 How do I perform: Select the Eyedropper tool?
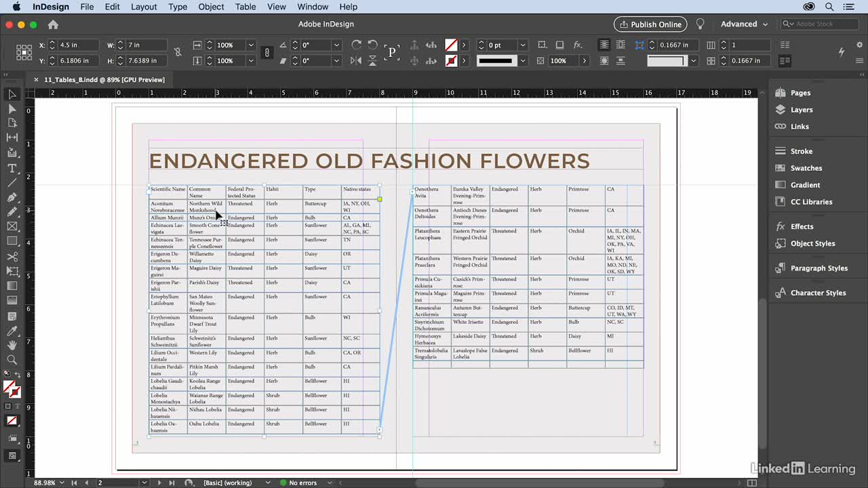tap(12, 331)
